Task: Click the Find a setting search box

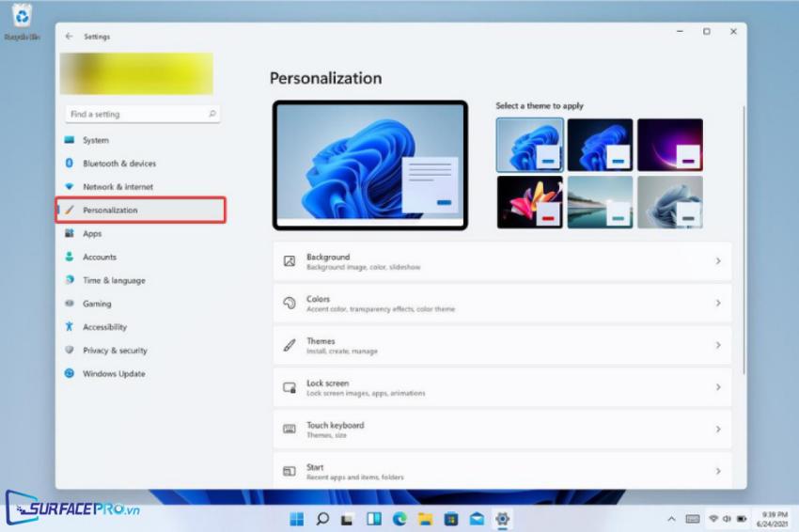Action: 143,114
